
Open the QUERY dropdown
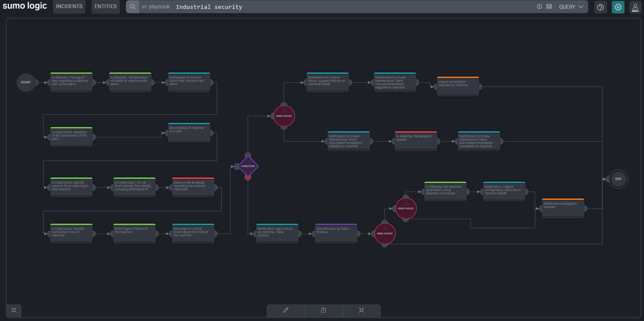click(571, 7)
